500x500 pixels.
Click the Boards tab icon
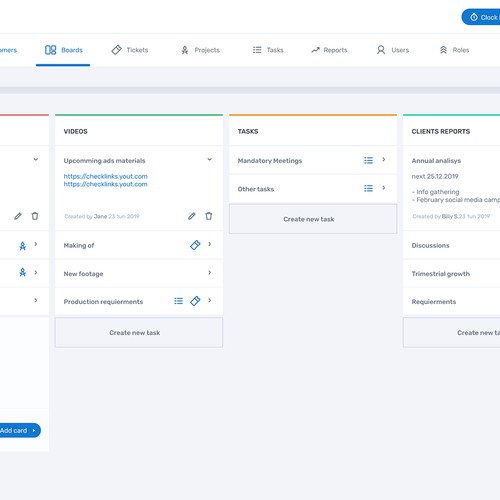click(x=51, y=50)
